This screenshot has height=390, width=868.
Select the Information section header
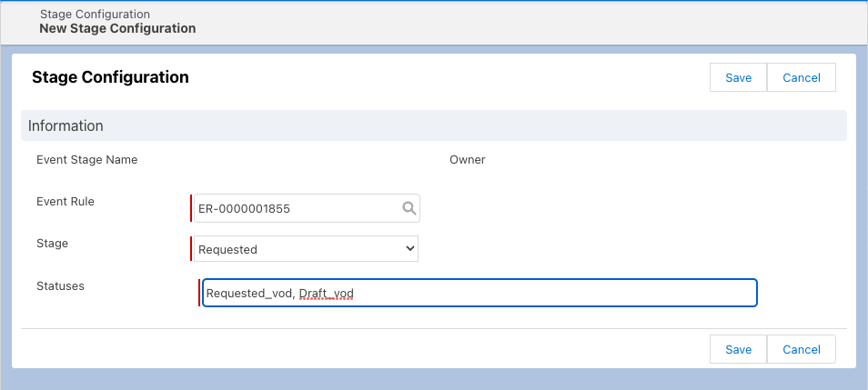click(x=66, y=125)
